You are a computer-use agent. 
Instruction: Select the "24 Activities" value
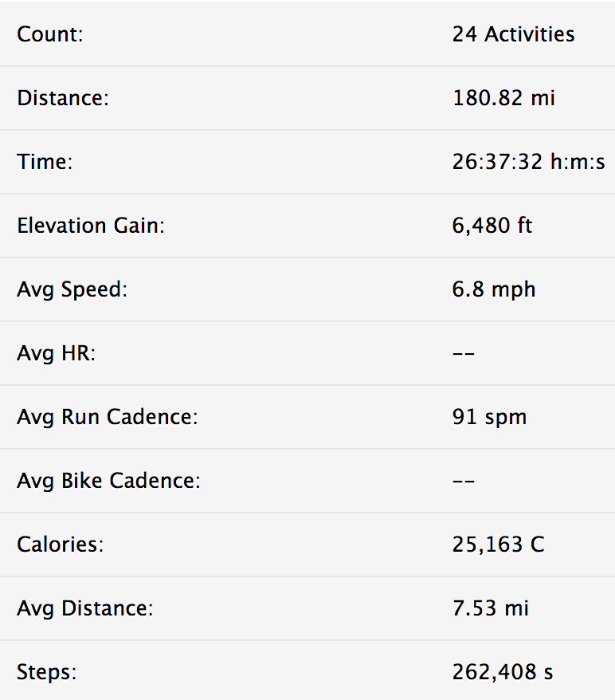(513, 34)
